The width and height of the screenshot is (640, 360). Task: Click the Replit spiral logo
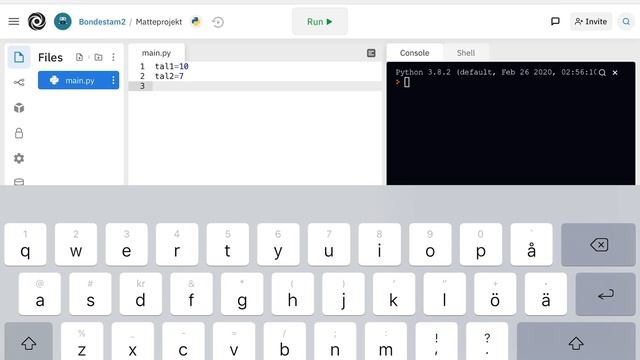coord(37,21)
